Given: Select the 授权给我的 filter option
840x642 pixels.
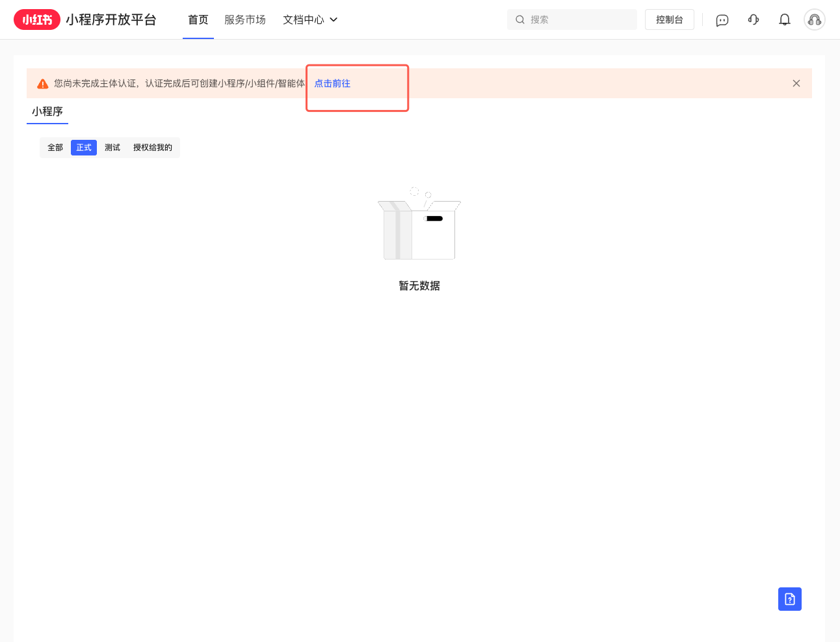Looking at the screenshot, I should (153, 148).
